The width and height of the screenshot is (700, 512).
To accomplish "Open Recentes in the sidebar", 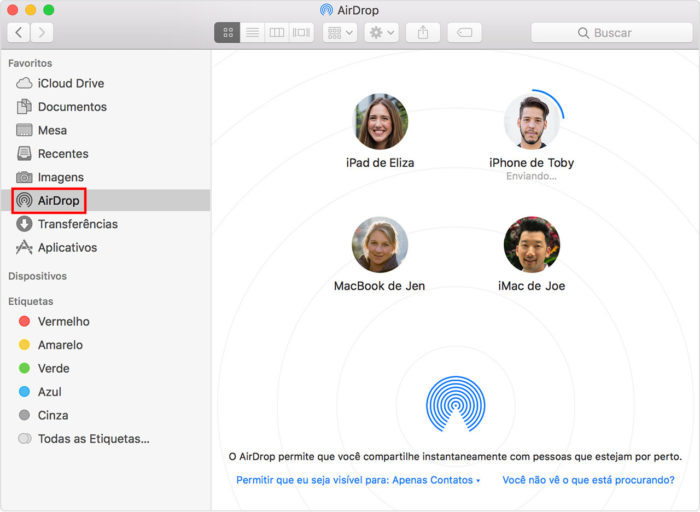I will [x=106, y=154].
